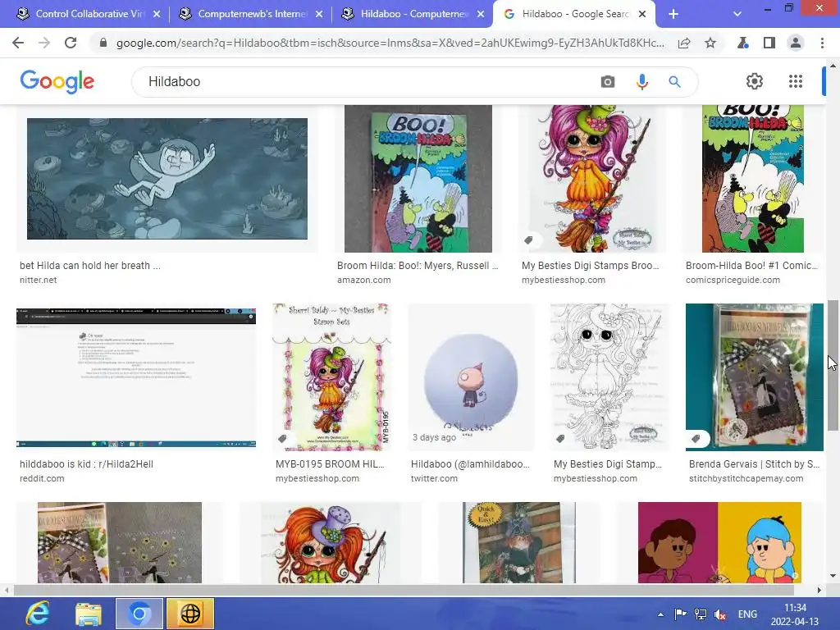
Task: Open 'Broom-Hilda Boo! #1 Comic' link
Action: (x=751, y=266)
